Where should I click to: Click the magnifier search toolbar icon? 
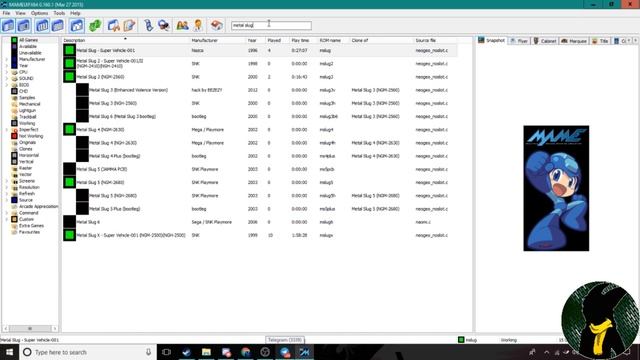164,25
